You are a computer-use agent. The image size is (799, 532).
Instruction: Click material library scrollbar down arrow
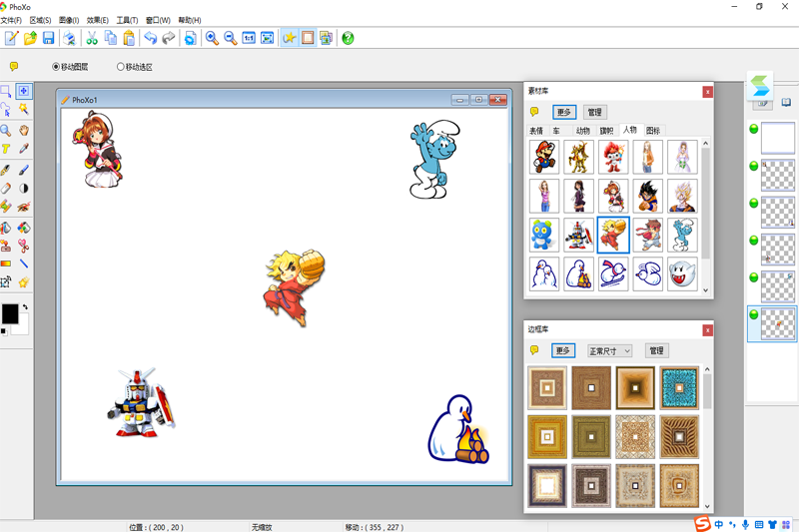(x=706, y=289)
